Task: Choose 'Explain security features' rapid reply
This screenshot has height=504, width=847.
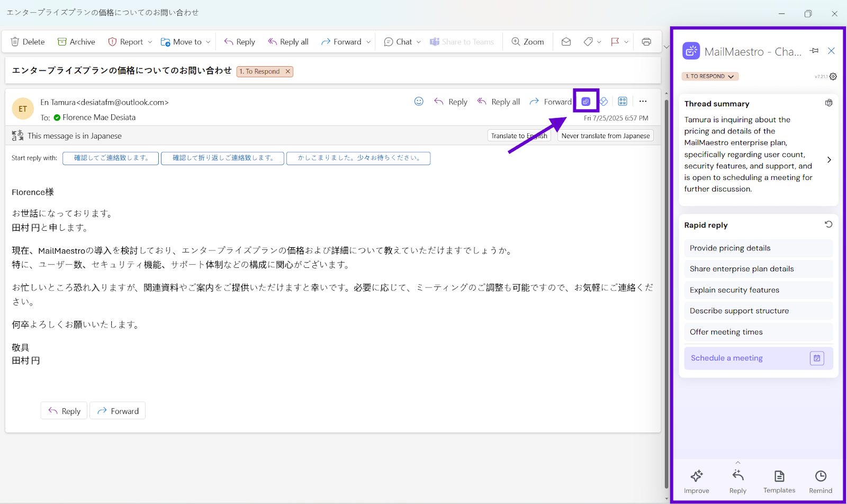Action: click(758, 290)
